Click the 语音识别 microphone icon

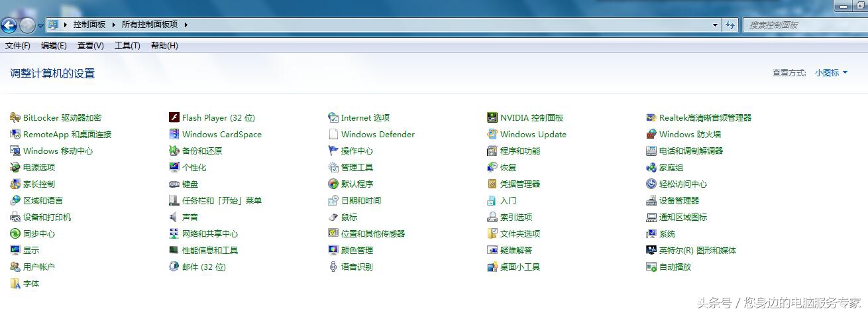[333, 267]
